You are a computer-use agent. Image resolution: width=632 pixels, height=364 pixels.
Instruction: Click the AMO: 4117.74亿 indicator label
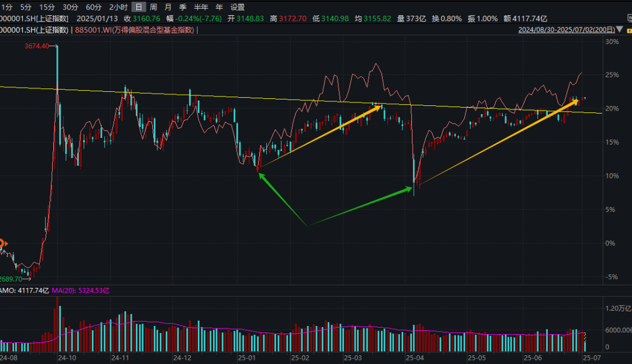24,290
